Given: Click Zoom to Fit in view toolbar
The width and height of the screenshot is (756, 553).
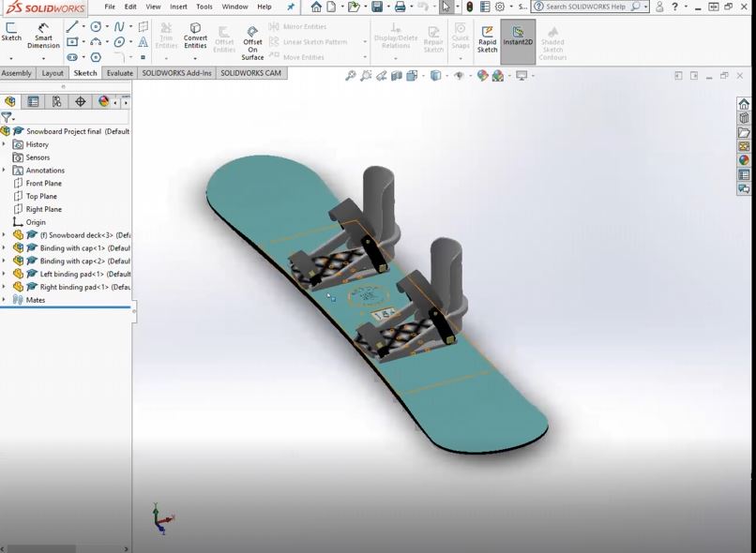Looking at the screenshot, I should click(x=351, y=76).
